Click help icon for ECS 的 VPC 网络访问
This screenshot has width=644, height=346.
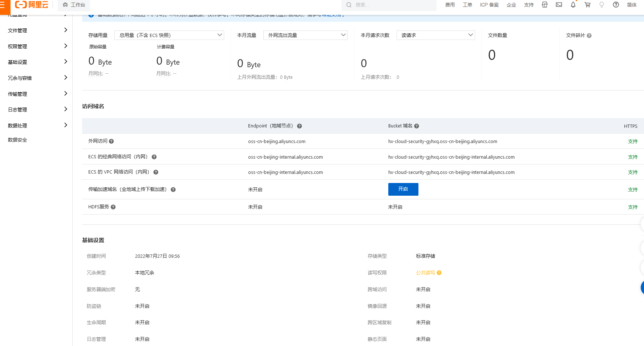pos(156,172)
